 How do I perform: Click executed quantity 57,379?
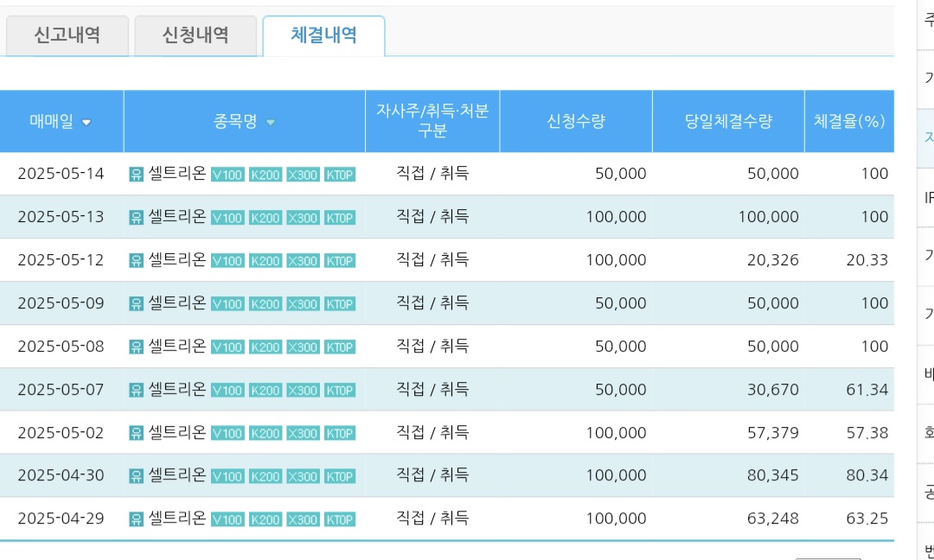[x=773, y=433]
